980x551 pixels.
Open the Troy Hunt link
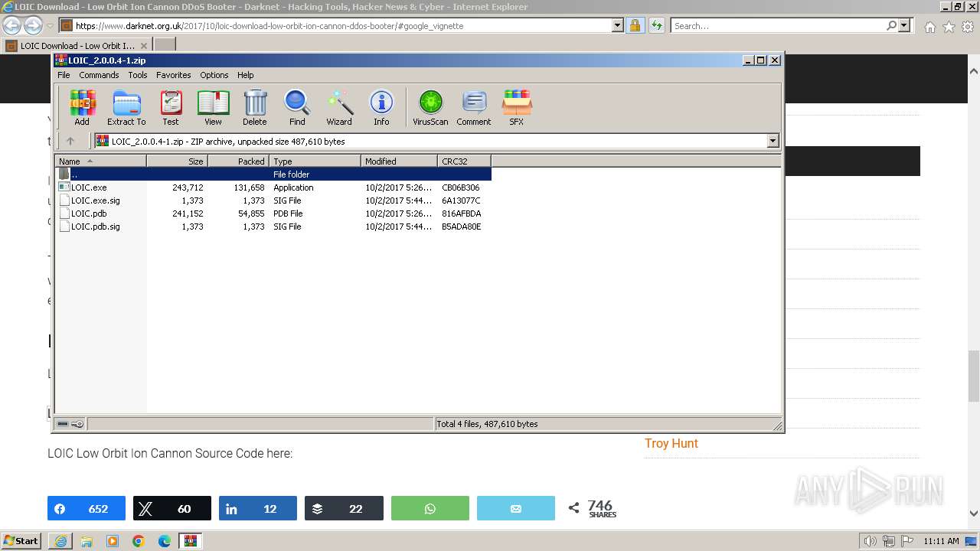click(x=671, y=443)
